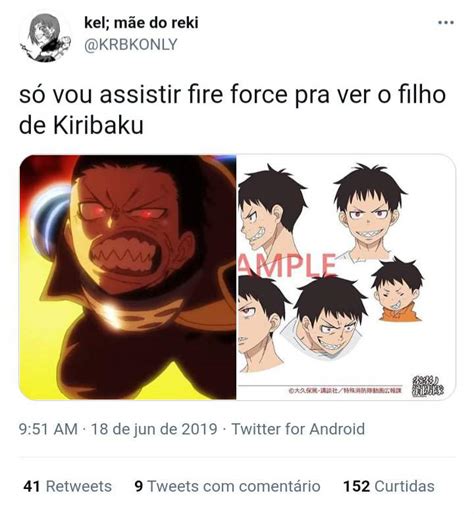Image resolution: width=474 pixels, height=514 pixels.
Task: Show the 152 Curtidas list
Action: [389, 486]
